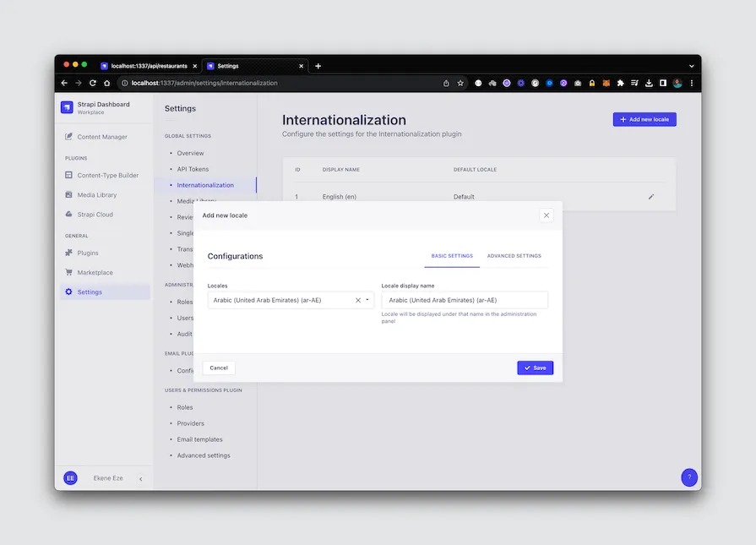The height and width of the screenshot is (545, 756).
Task: Select Audit Logs under Administration panel
Action: click(186, 334)
